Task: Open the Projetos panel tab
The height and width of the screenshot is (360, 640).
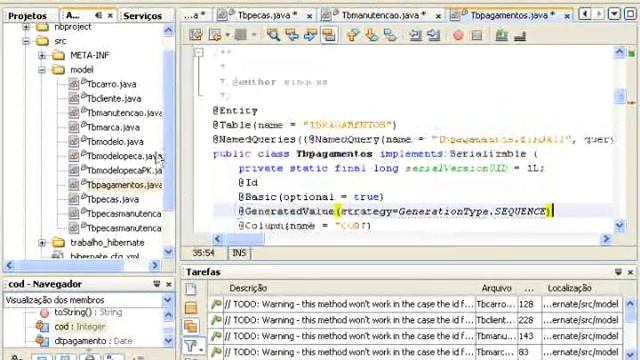Action: pyautogui.click(x=27, y=16)
